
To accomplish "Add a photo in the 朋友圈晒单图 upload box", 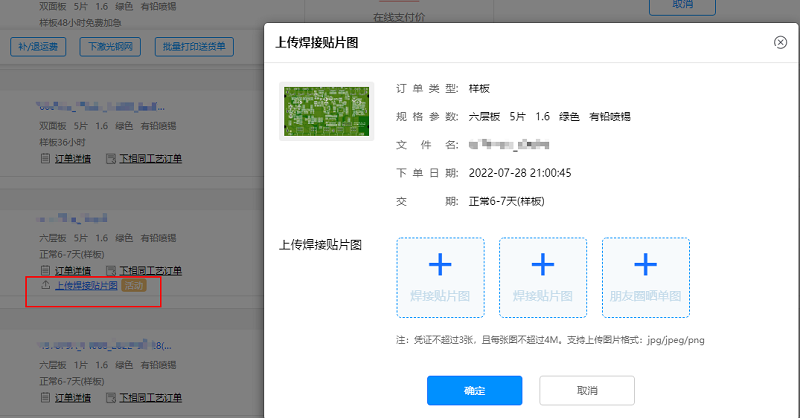I will (x=645, y=264).
